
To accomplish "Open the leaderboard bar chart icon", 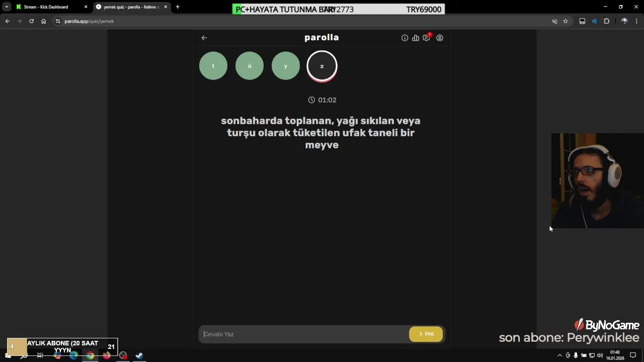I will pyautogui.click(x=416, y=38).
